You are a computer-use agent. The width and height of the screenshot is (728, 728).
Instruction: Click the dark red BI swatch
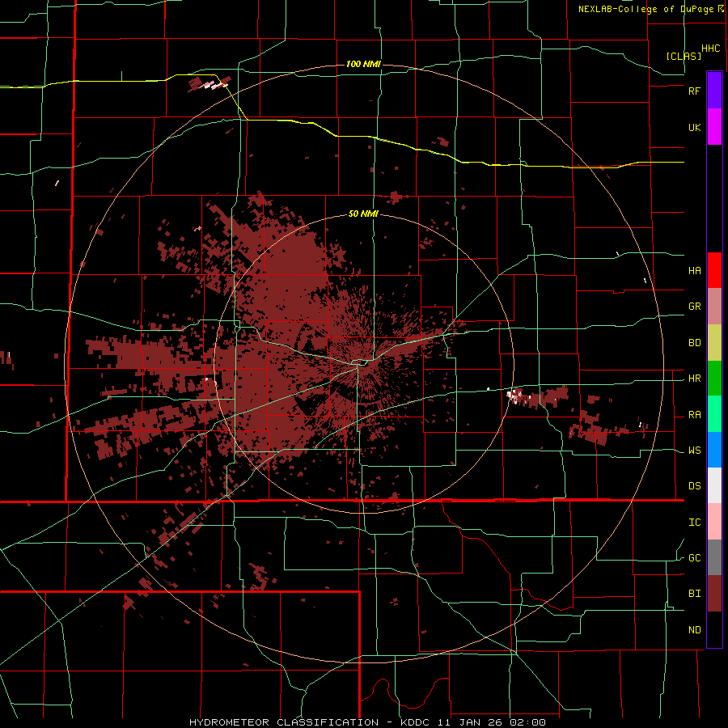coord(714,594)
